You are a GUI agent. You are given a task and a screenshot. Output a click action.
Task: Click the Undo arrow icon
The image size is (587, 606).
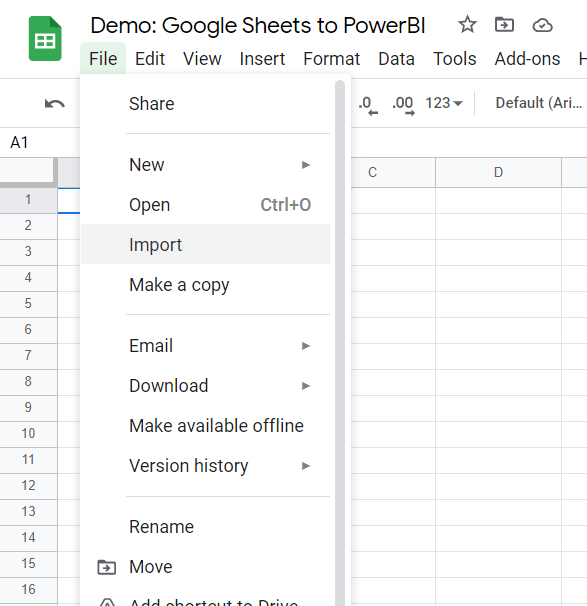[54, 104]
